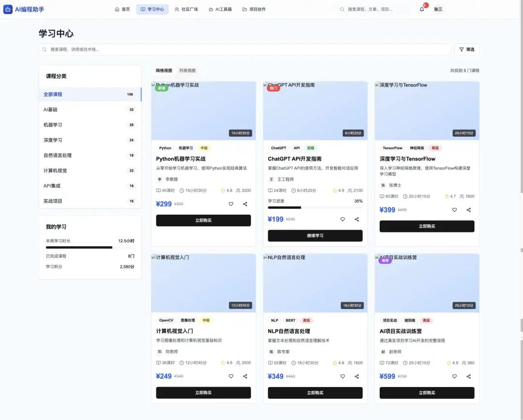The height and width of the screenshot is (420, 523).
Task: Select the 计算机视觉 category
Action: coord(90,171)
